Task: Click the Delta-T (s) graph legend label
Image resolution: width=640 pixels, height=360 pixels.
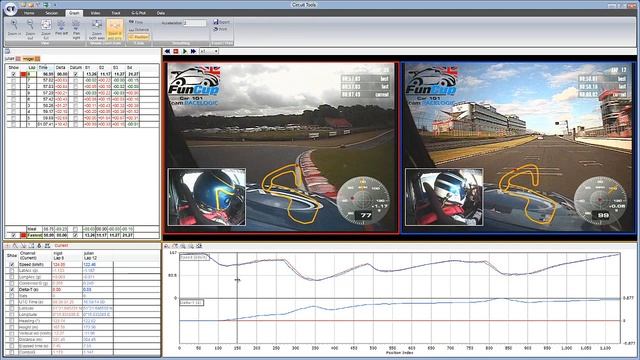Action: (x=192, y=302)
